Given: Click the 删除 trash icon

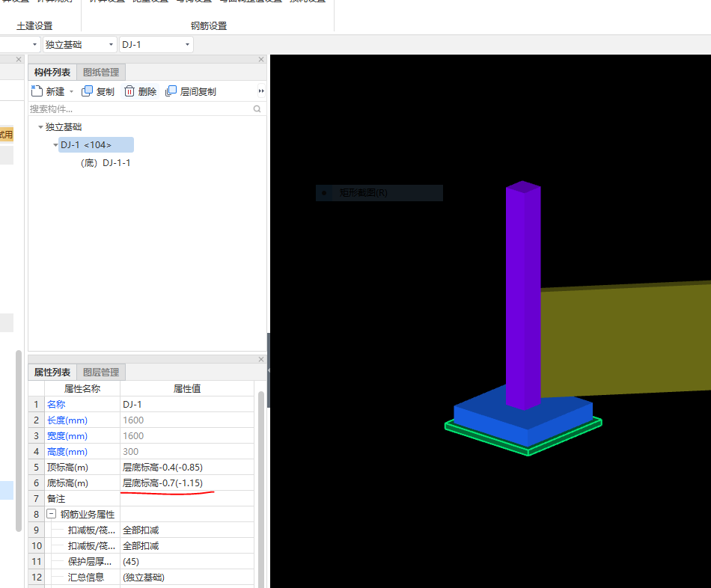Looking at the screenshot, I should (x=129, y=91).
